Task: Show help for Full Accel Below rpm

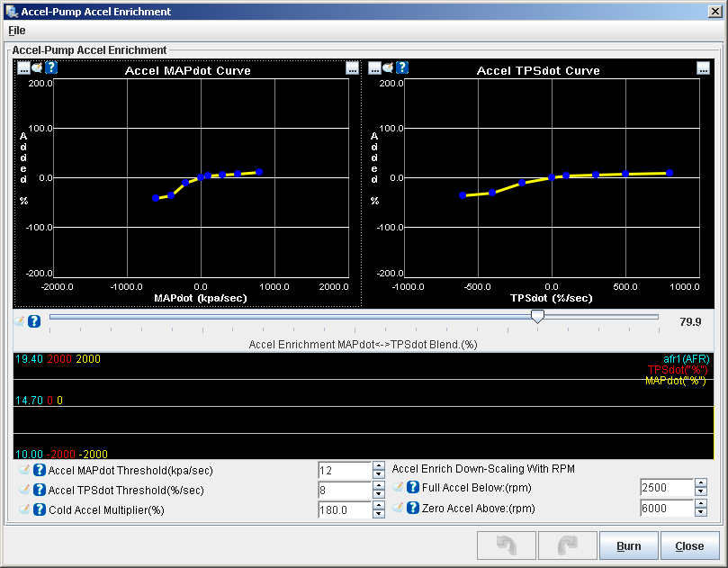Action: click(413, 487)
